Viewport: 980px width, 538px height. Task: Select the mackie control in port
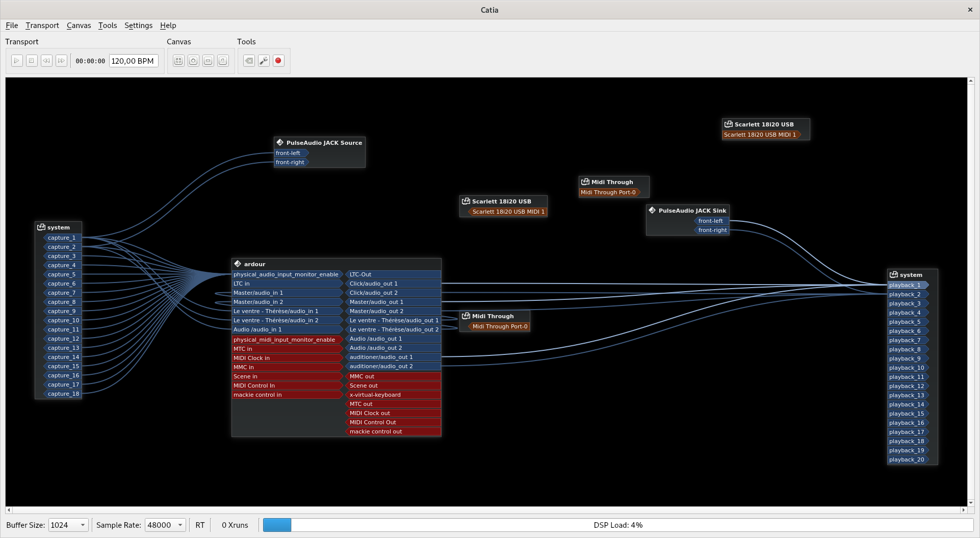[x=288, y=395]
